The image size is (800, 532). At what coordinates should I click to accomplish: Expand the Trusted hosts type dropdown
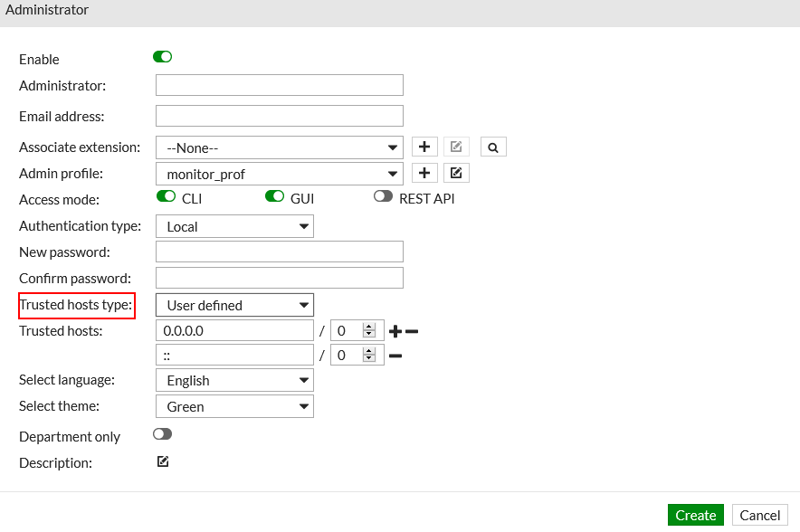tap(234, 305)
